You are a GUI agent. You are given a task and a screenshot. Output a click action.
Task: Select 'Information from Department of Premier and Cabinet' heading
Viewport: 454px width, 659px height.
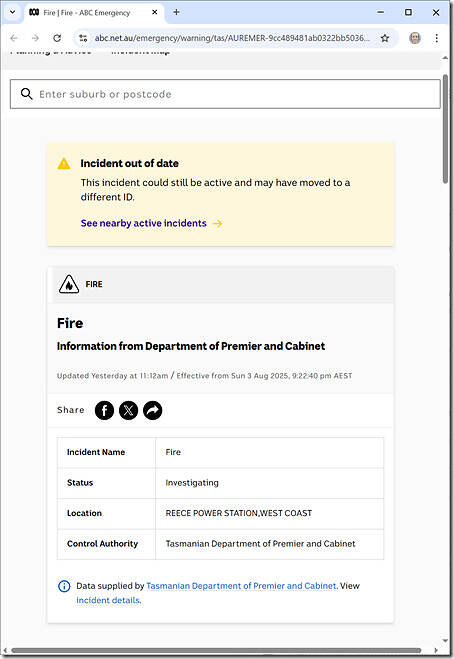pyautogui.click(x=191, y=346)
